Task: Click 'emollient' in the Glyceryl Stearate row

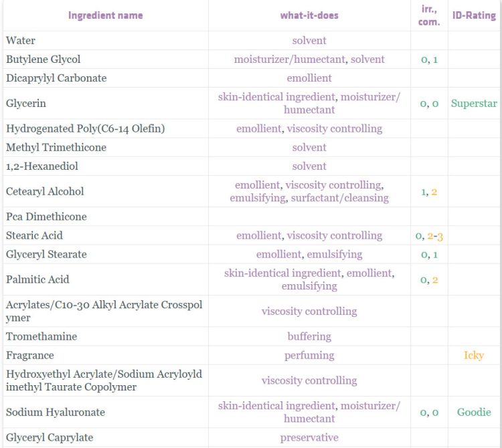Action: (x=278, y=254)
